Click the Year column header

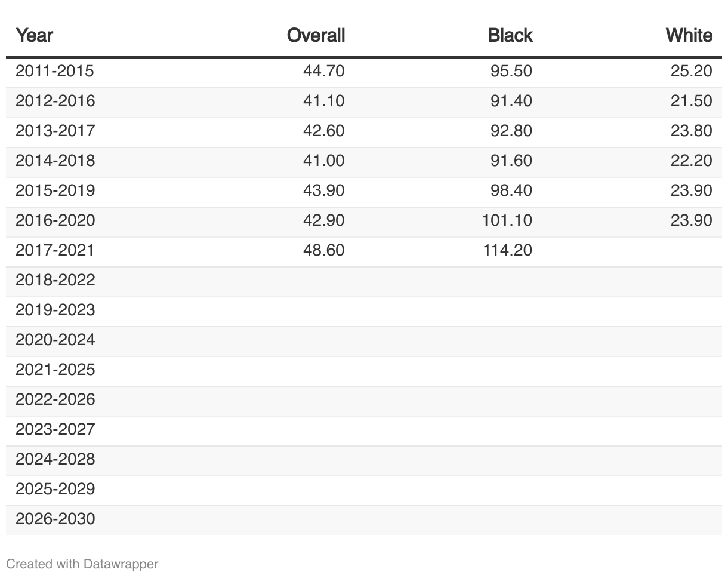[34, 36]
